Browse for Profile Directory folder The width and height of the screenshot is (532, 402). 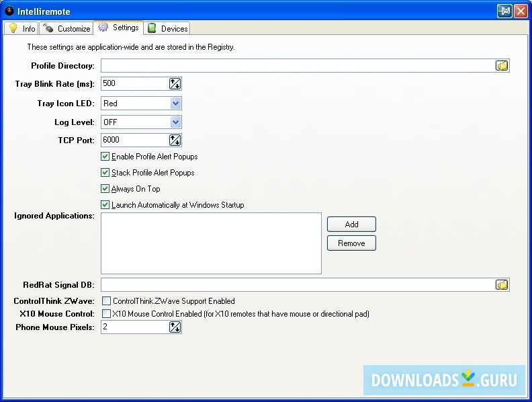pos(502,65)
